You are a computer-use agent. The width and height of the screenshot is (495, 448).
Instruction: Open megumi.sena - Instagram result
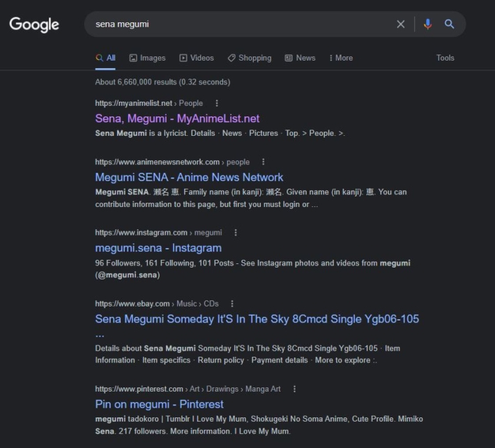158,248
